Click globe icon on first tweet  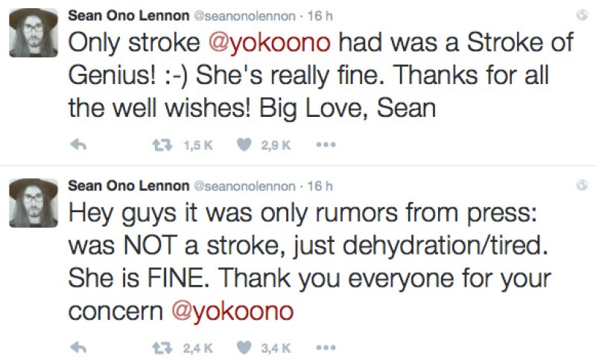(582, 15)
